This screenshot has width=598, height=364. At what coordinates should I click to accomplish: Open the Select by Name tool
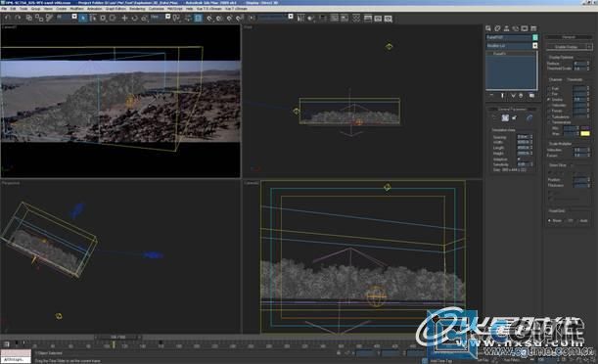[93, 18]
